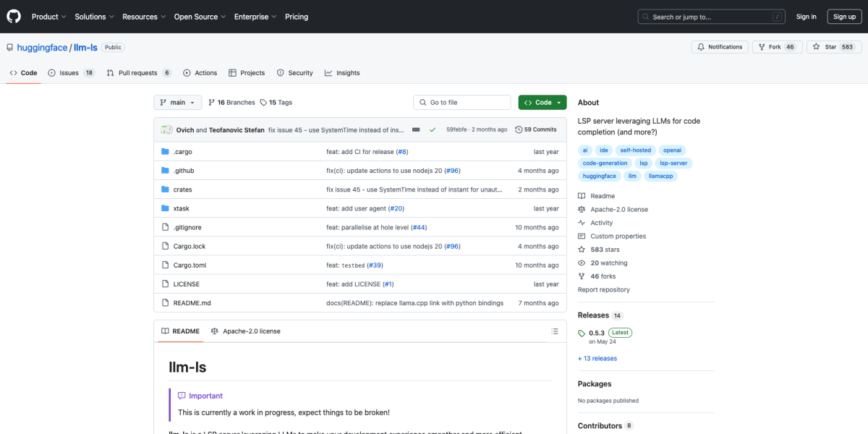Image resolution: width=868 pixels, height=434 pixels.
Task: Click the GitHub logo icon
Action: [14, 17]
